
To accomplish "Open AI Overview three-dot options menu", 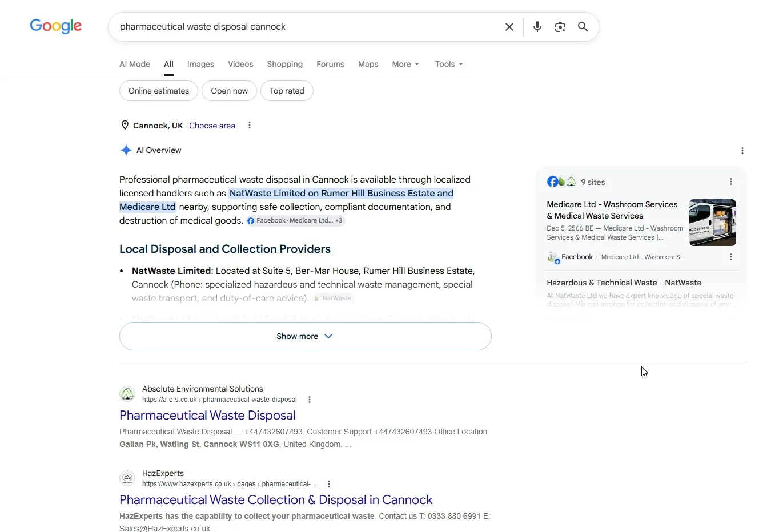I will click(742, 151).
